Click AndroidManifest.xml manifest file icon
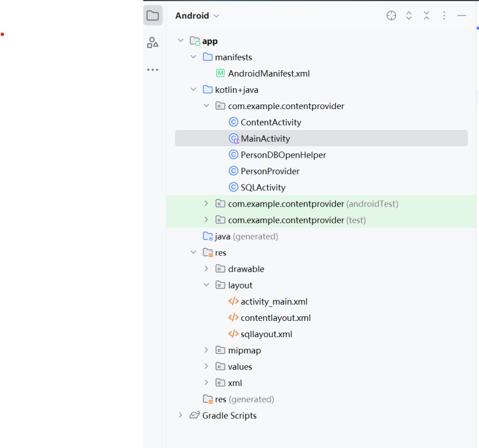This screenshot has height=448, width=479. [220, 73]
